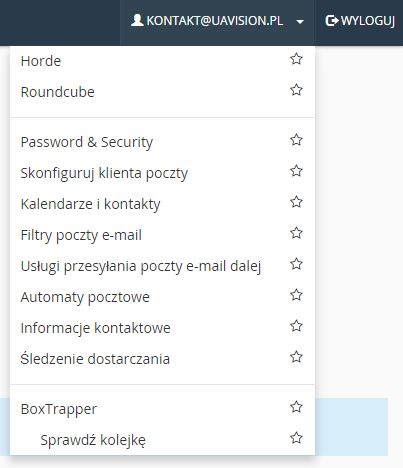Favorite Automaty pocztowe via star

click(296, 295)
